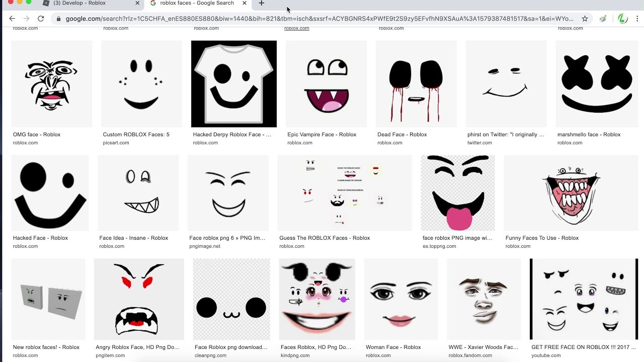Go back using the browser back arrow
The image size is (644, 362).
(x=12, y=19)
